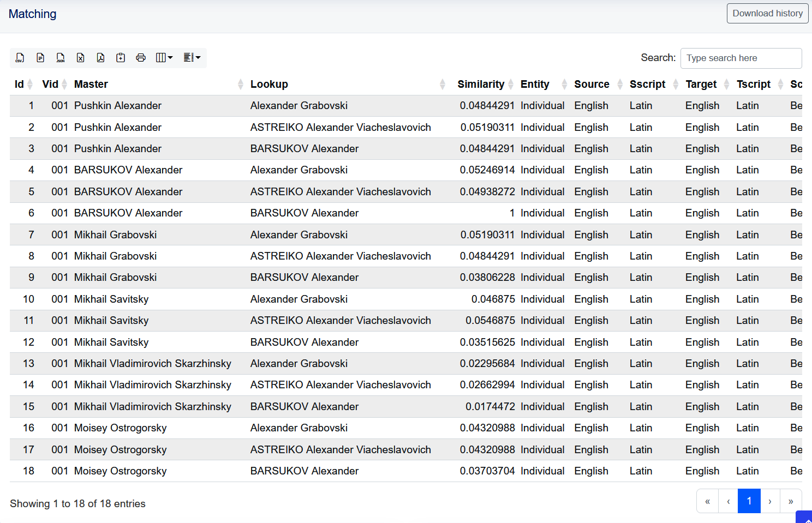Export table as PDF
Viewport: 812px width, 523px height.
coord(100,58)
